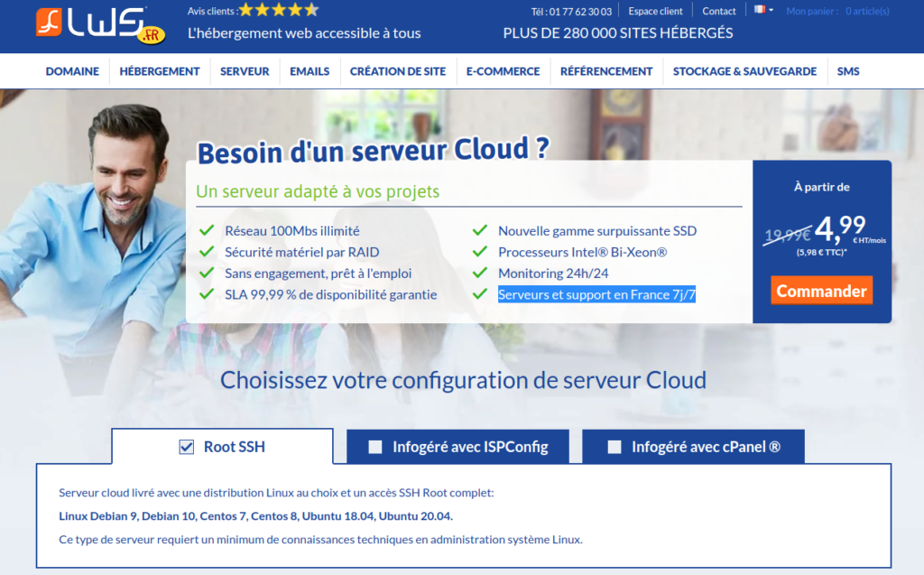This screenshot has height=575, width=924.
Task: Click the highlighted text Serveurs et support en France 7j/7
Action: (597, 294)
